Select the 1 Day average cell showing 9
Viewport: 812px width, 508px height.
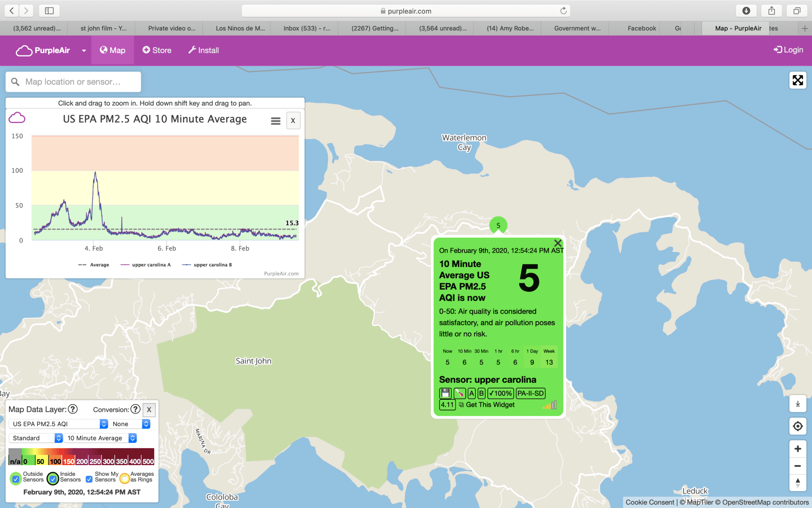(532, 357)
